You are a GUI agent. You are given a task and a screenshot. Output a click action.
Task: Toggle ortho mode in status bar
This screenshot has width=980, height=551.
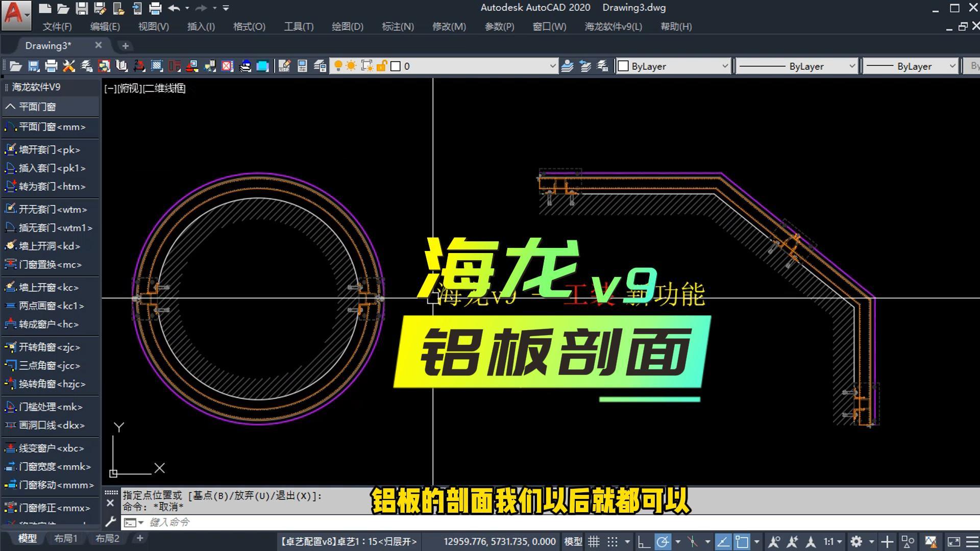[644, 542]
